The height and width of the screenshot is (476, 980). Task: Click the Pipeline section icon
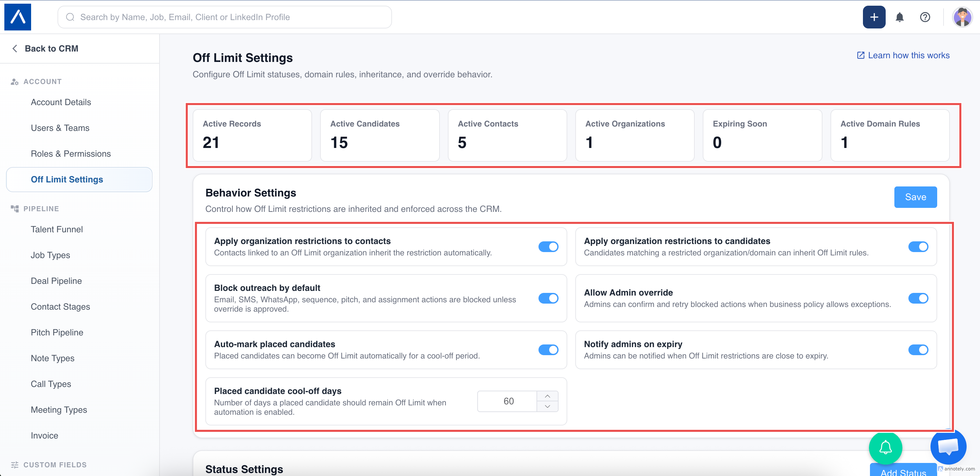[14, 209]
